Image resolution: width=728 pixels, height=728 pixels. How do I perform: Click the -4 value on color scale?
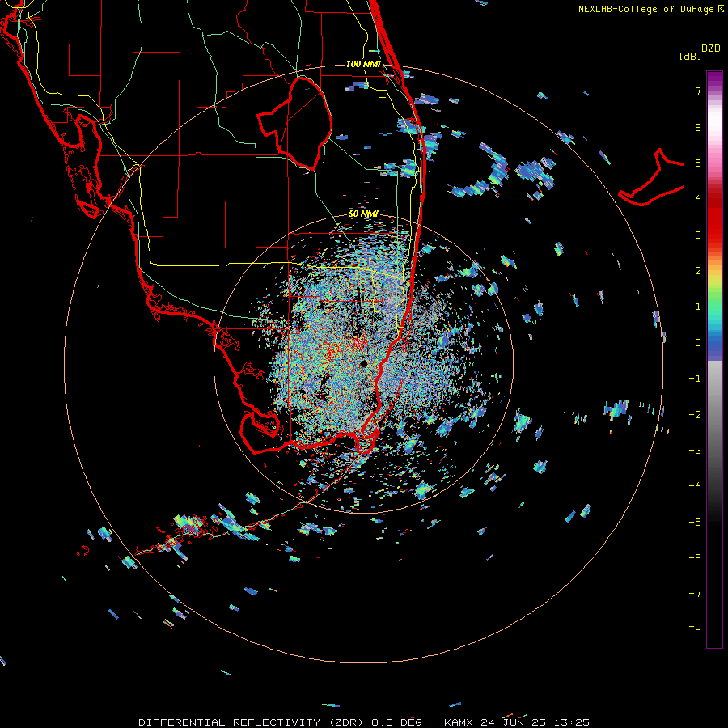point(695,485)
